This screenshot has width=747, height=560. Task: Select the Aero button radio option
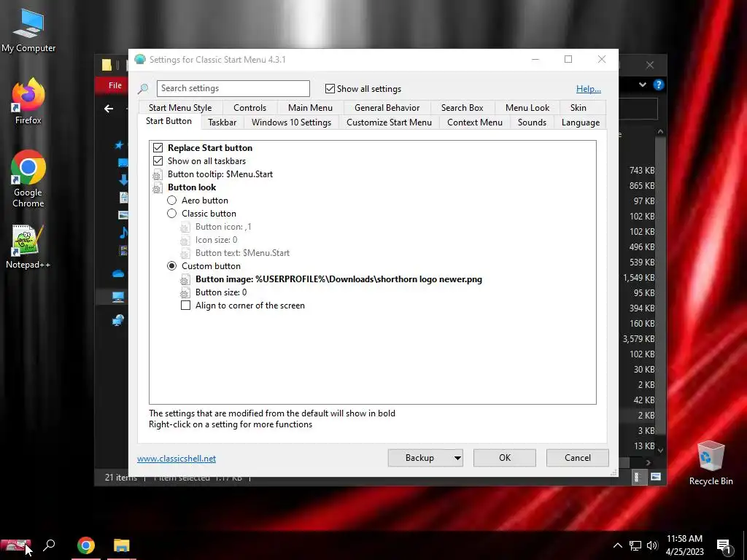171,201
